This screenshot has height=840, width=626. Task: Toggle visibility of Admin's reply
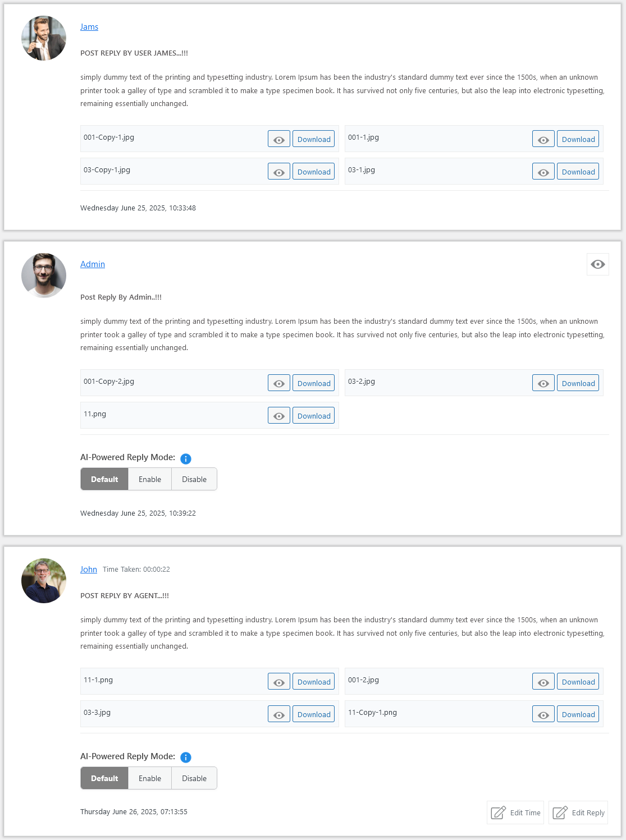(x=598, y=264)
